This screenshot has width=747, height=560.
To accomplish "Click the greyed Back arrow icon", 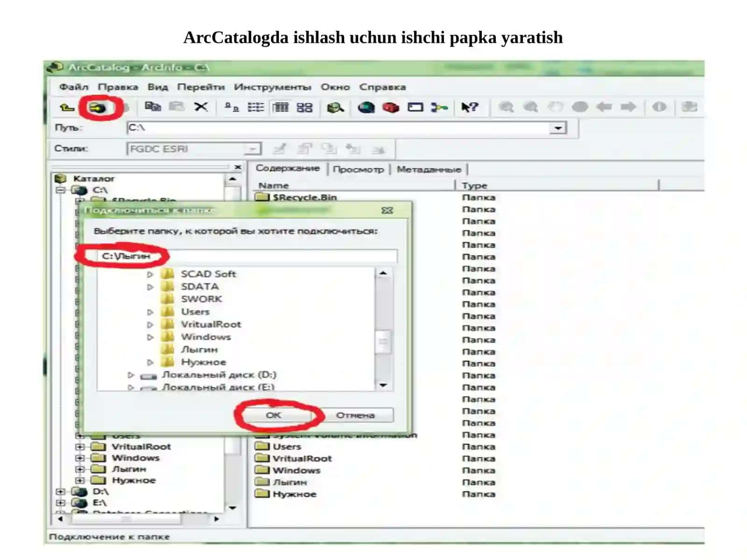I will pyautogui.click(x=604, y=107).
